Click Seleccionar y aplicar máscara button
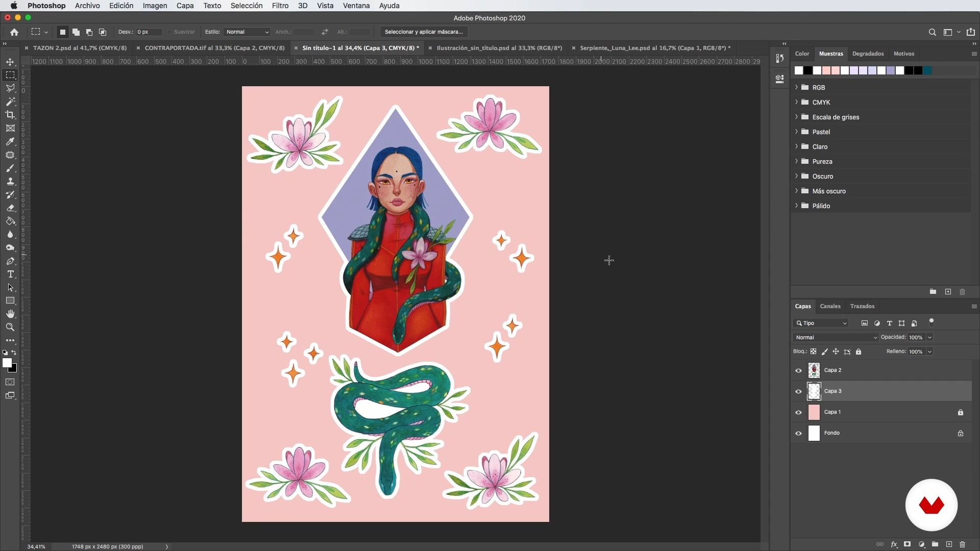 click(424, 32)
